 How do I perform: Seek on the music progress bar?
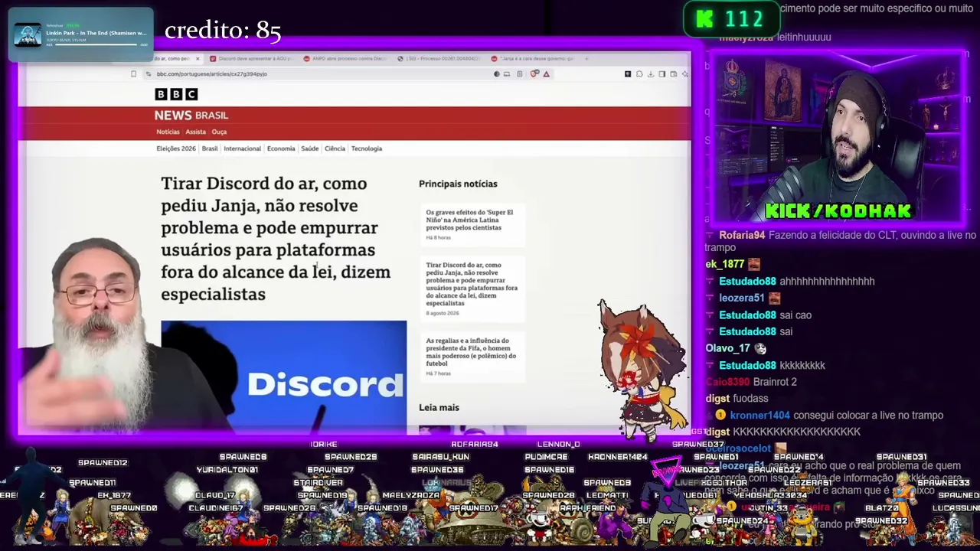96,45
